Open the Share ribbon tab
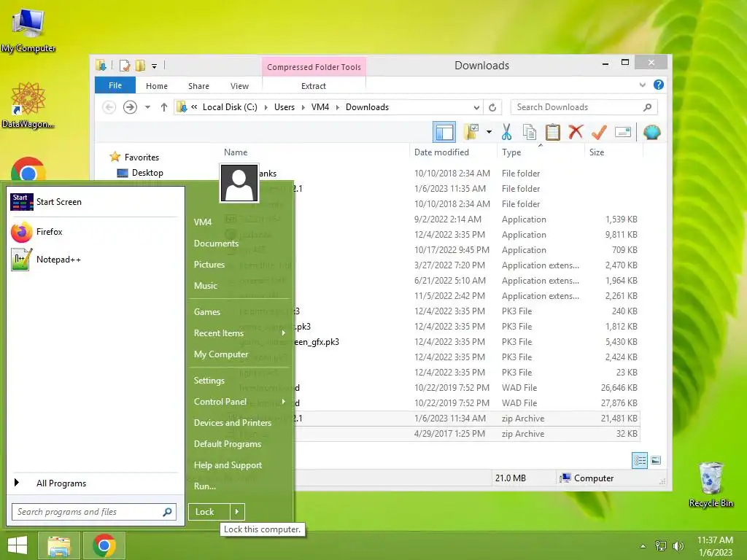747x560 pixels. coord(198,86)
